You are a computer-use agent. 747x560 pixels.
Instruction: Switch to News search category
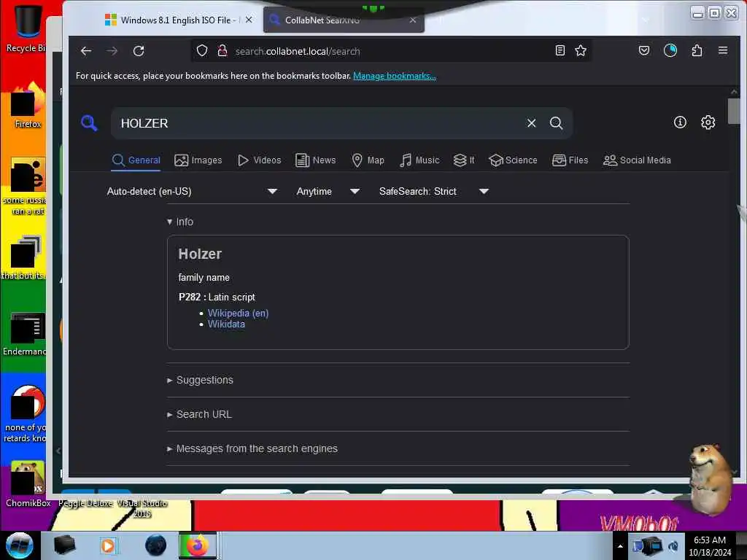[x=315, y=160]
